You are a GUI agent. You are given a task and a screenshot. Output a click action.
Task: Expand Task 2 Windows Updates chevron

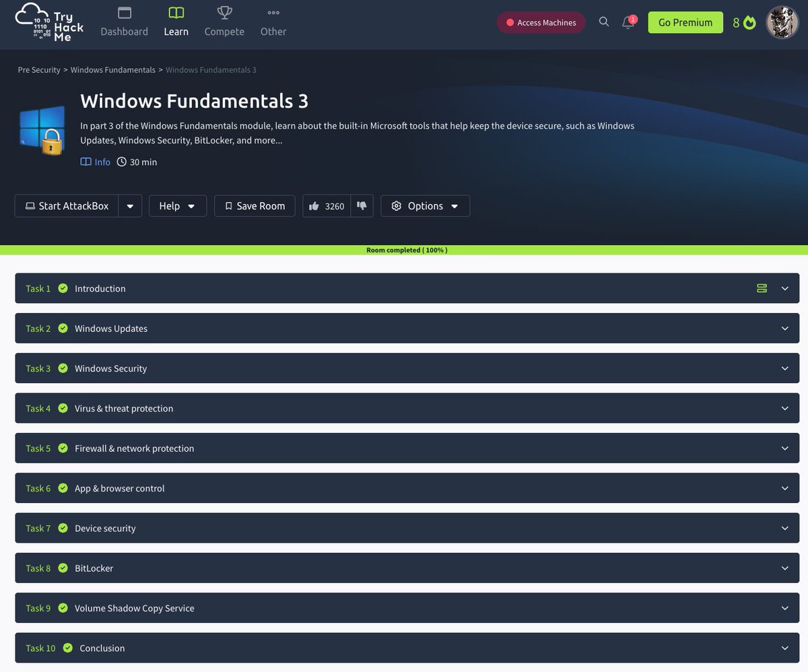click(784, 329)
